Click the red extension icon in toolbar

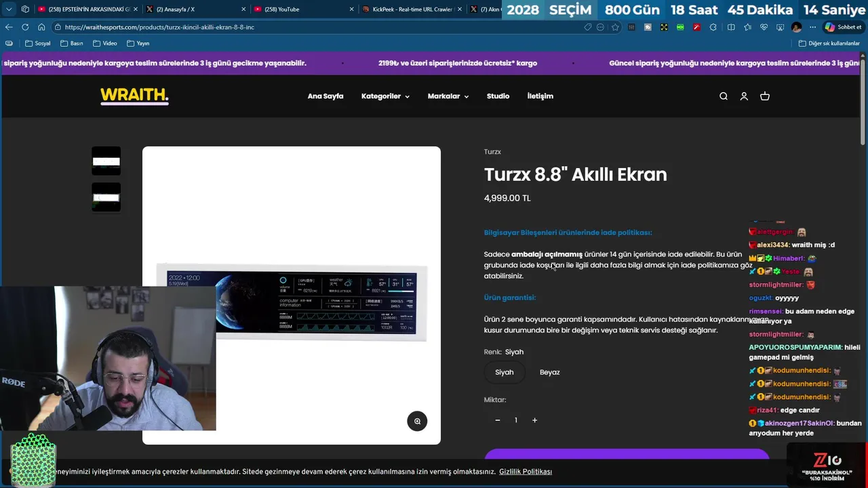pos(696,27)
